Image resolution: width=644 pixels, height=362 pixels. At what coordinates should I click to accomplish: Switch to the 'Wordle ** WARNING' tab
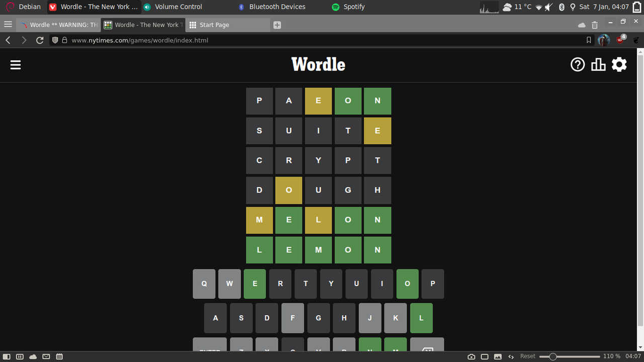[58, 25]
